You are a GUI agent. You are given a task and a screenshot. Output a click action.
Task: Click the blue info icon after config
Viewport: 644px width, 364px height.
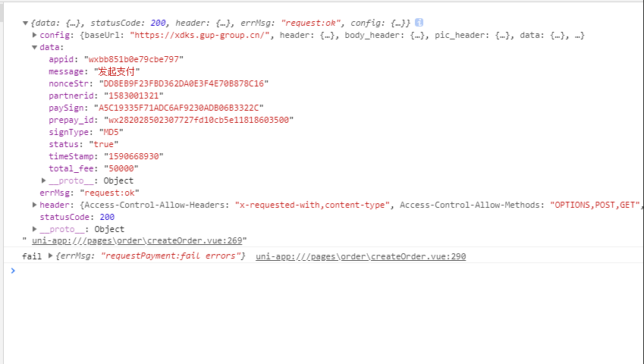click(419, 23)
